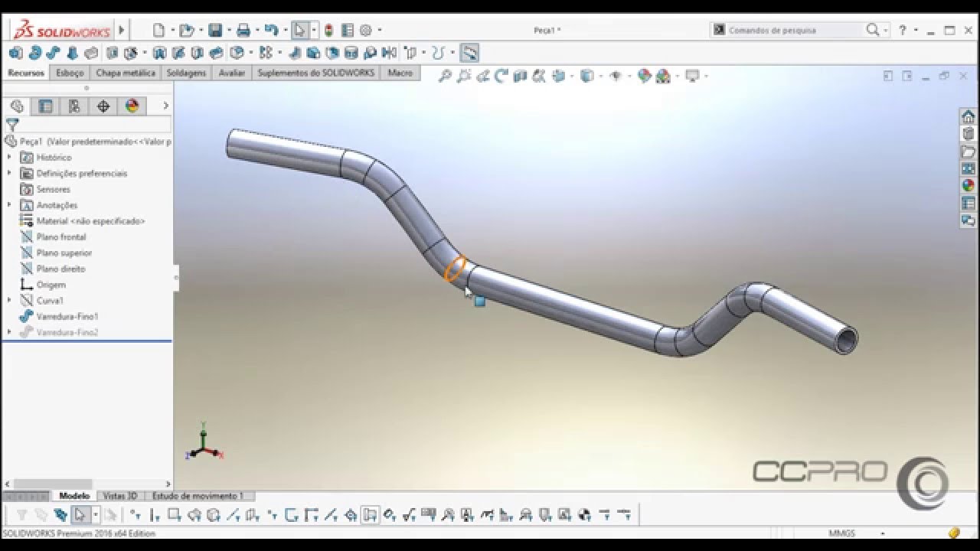Switch to the Chapa metálica tab
The height and width of the screenshot is (551, 980).
[x=126, y=73]
